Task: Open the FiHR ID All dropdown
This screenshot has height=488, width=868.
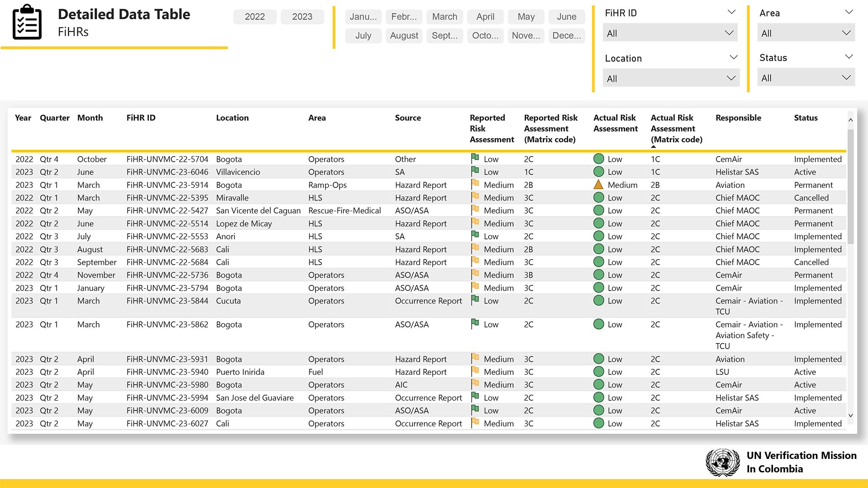Action: [670, 33]
